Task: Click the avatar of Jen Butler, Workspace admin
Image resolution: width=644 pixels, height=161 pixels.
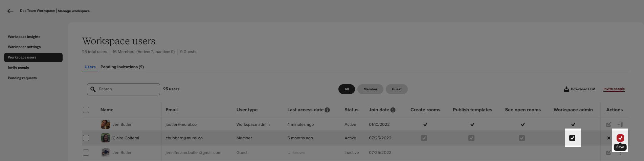Action: [x=105, y=124]
